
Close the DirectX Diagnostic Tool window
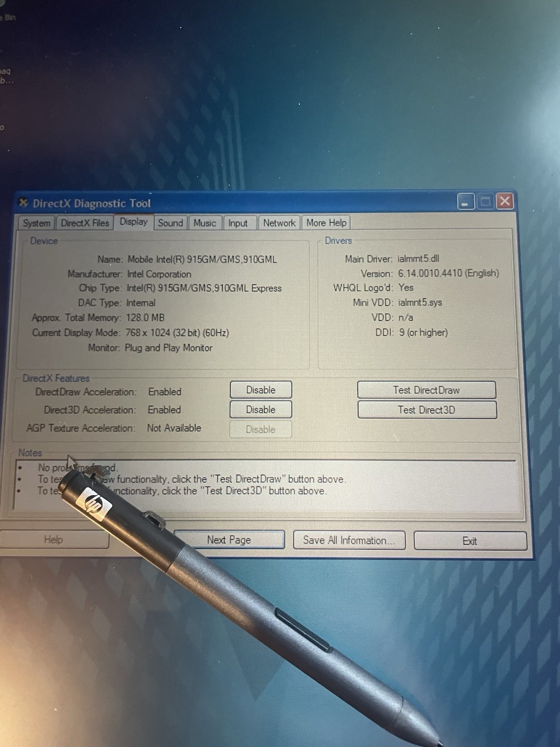click(504, 201)
